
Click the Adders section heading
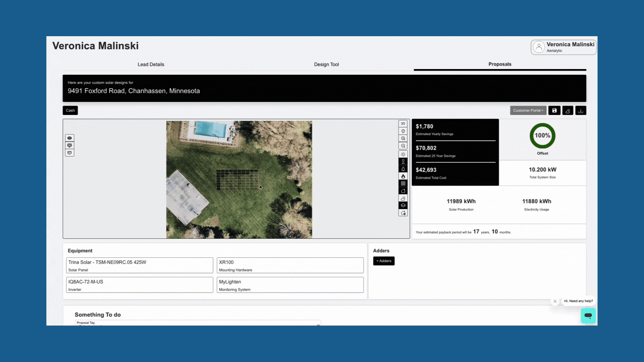tap(381, 251)
